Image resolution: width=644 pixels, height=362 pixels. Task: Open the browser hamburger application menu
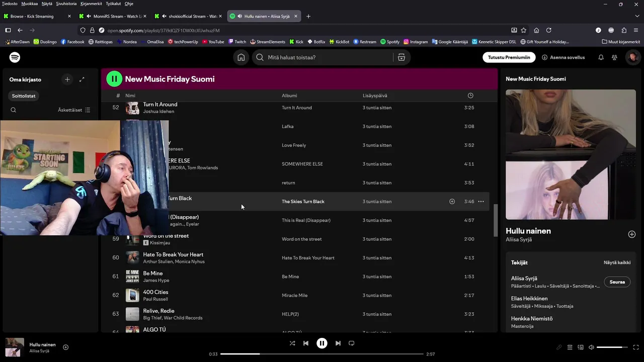click(636, 30)
